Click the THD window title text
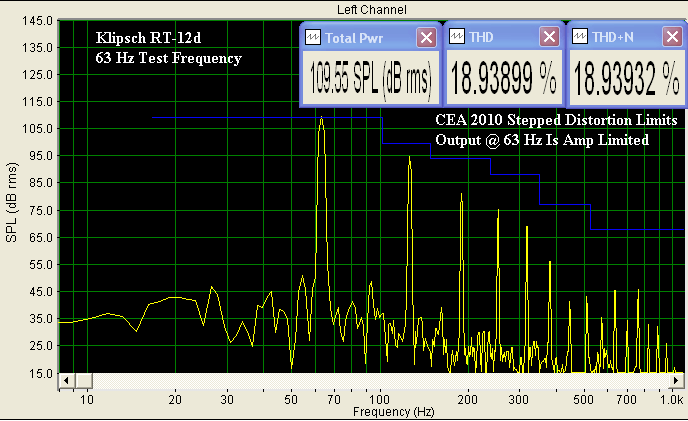Viewport: 688px width, 421px height. coord(481,37)
